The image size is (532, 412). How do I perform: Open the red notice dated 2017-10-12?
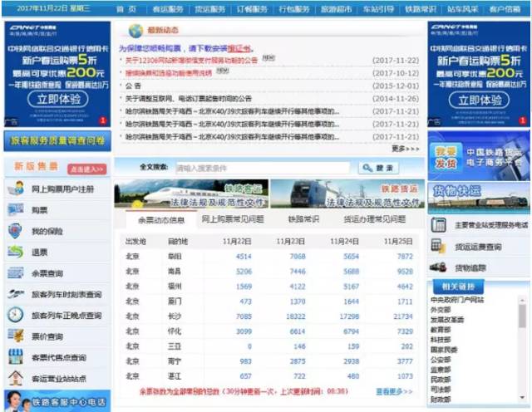[x=168, y=73]
